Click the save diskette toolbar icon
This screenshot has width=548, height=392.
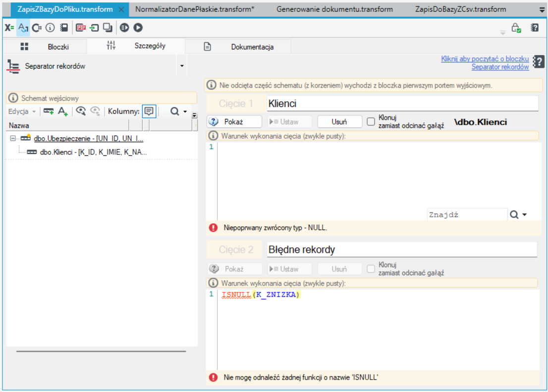coord(64,28)
